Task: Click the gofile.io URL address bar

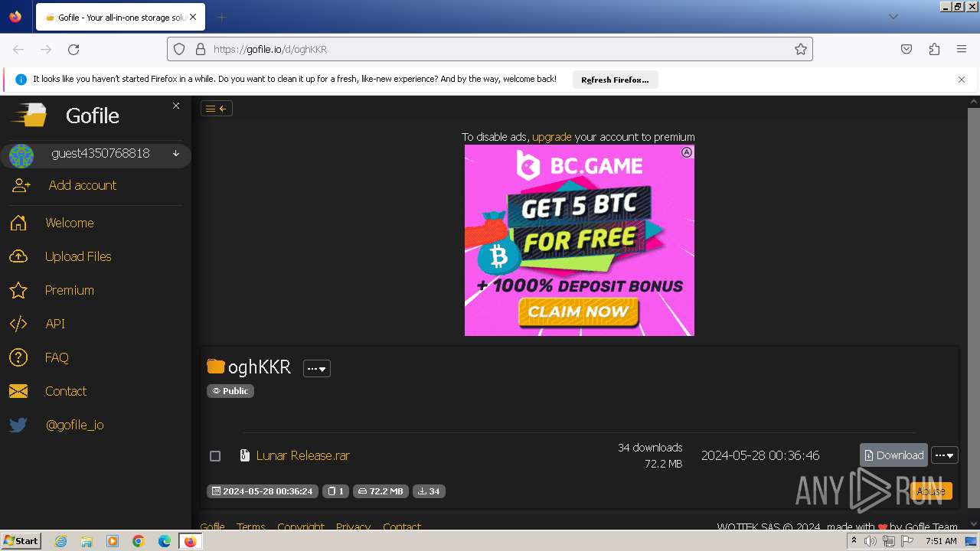Action: 490,49
